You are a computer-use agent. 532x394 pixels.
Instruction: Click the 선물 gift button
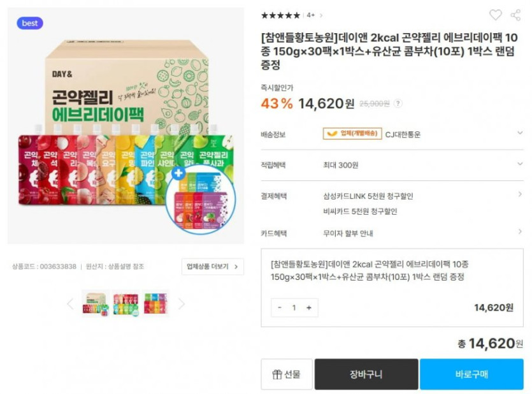tap(286, 374)
